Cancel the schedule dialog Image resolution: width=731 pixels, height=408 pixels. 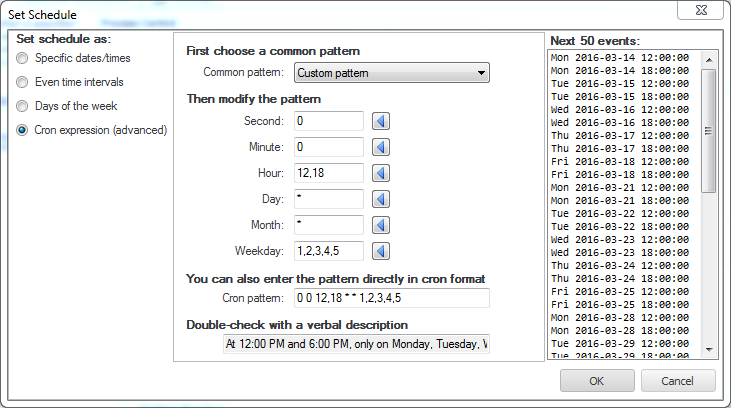[678, 381]
